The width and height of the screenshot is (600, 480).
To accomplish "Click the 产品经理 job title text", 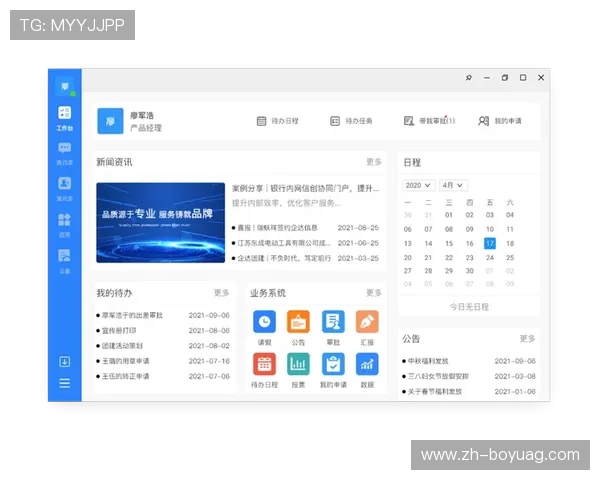I will click(x=146, y=128).
